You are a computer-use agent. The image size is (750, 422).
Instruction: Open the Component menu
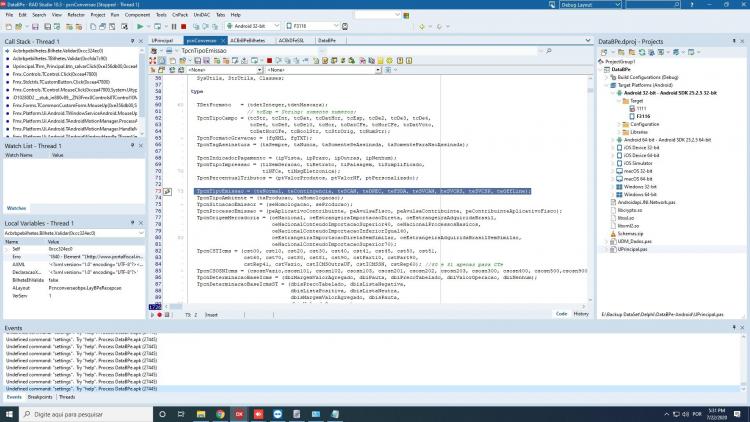tap(137, 15)
